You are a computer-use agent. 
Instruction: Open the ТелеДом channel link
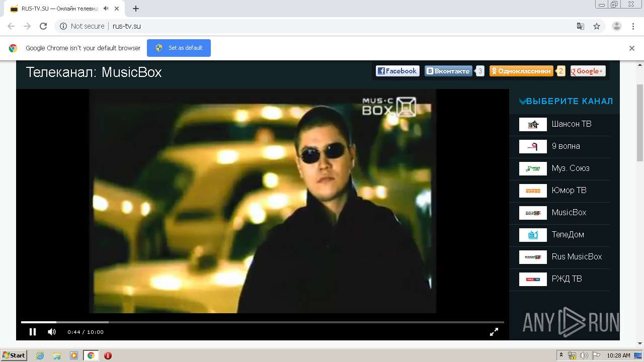[x=568, y=235]
